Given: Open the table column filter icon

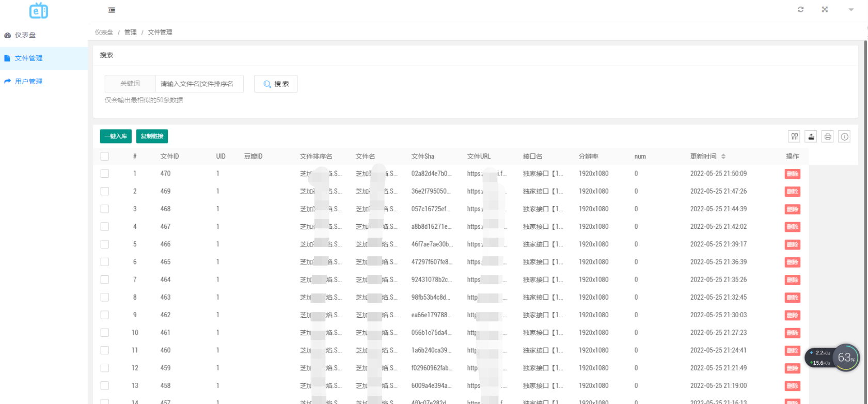Looking at the screenshot, I should coord(794,136).
